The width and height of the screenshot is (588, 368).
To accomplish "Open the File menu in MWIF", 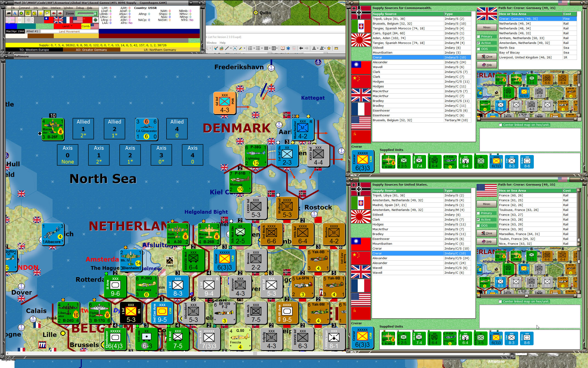I will pyautogui.click(x=13, y=8).
